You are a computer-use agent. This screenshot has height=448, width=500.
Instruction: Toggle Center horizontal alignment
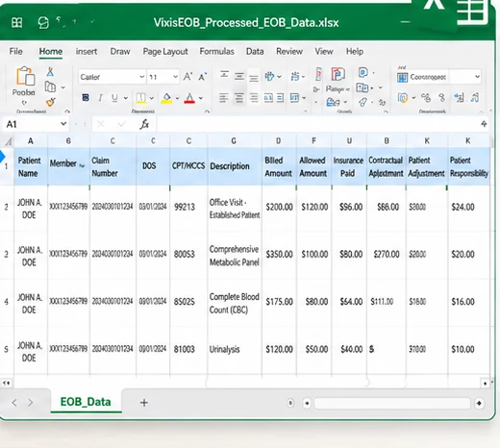pyautogui.click(x=239, y=98)
